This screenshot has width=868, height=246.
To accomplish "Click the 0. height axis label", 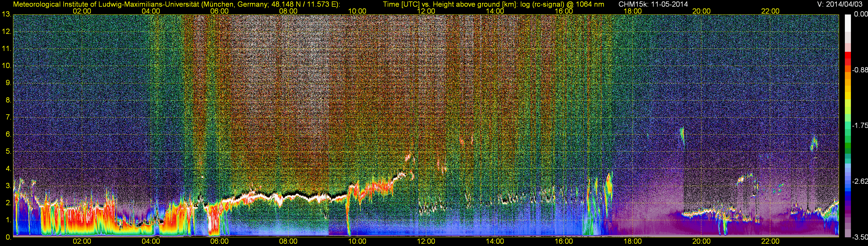I will click(x=8, y=237).
